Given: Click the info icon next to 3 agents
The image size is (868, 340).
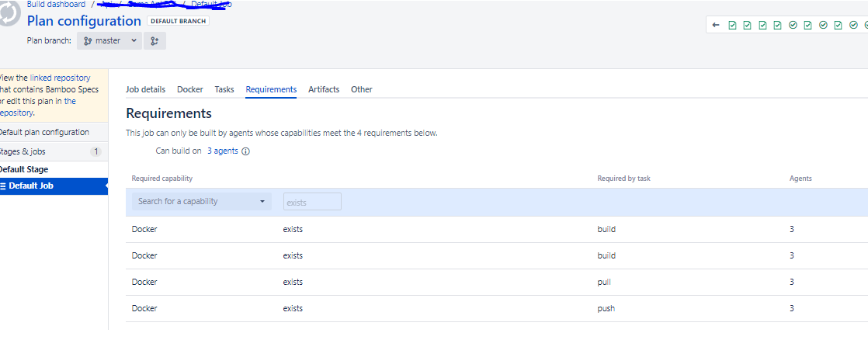Looking at the screenshot, I should coord(246,151).
